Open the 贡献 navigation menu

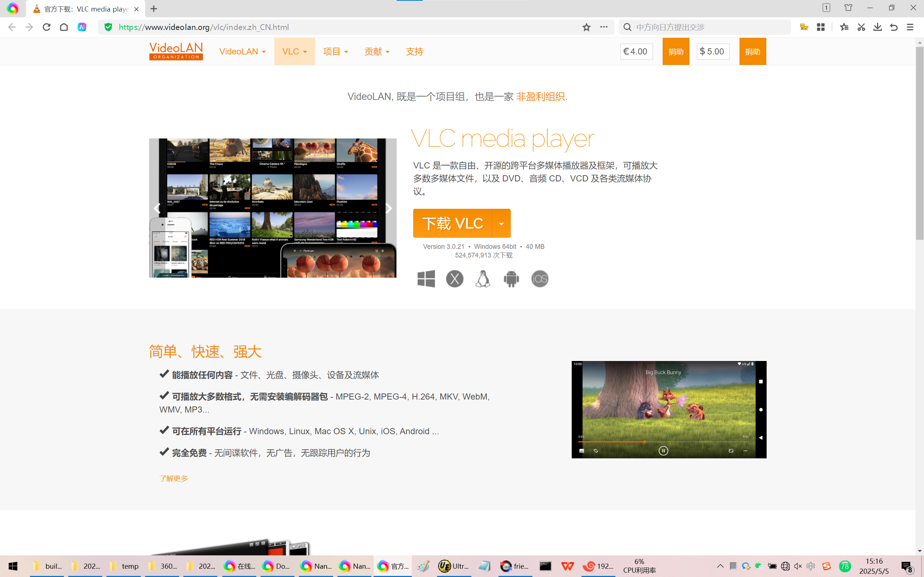[377, 52]
